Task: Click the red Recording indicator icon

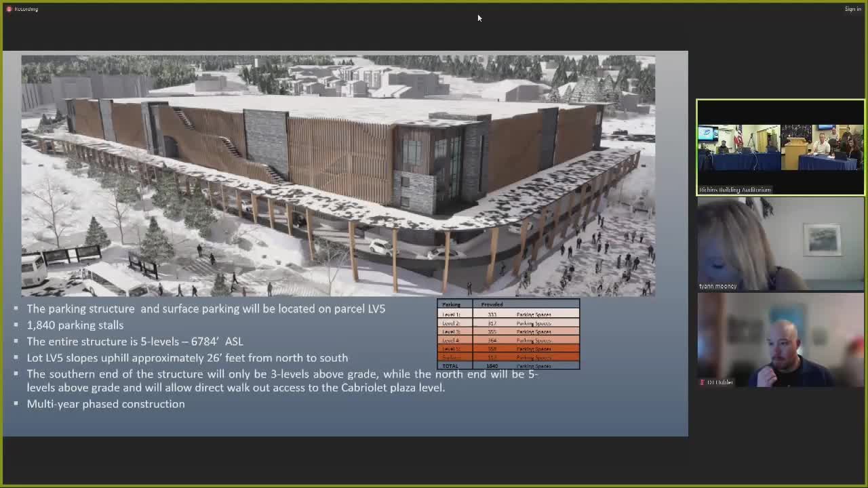Action: coord(9,9)
